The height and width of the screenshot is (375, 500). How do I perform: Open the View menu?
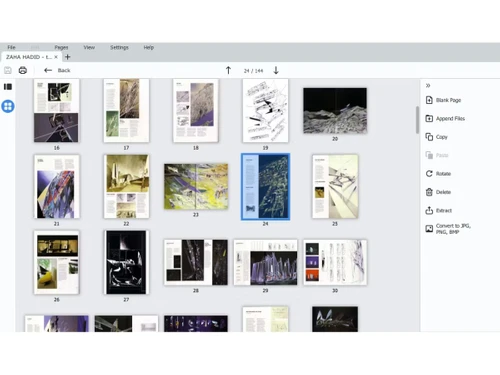(89, 47)
